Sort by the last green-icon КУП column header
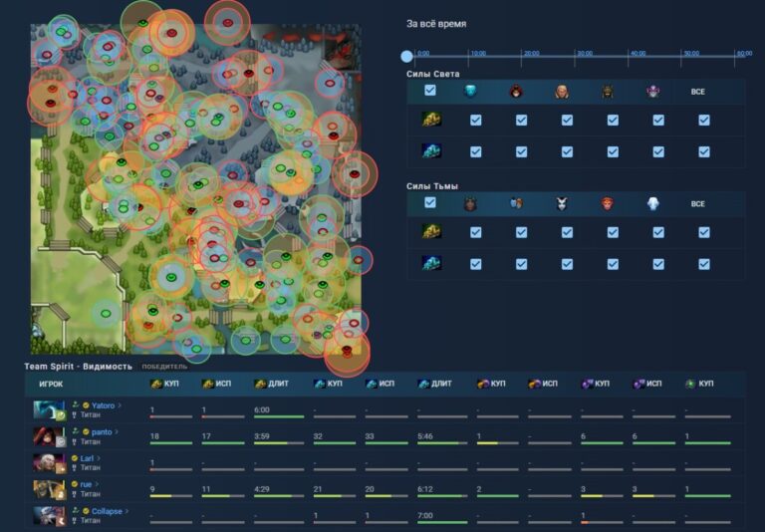 [699, 385]
